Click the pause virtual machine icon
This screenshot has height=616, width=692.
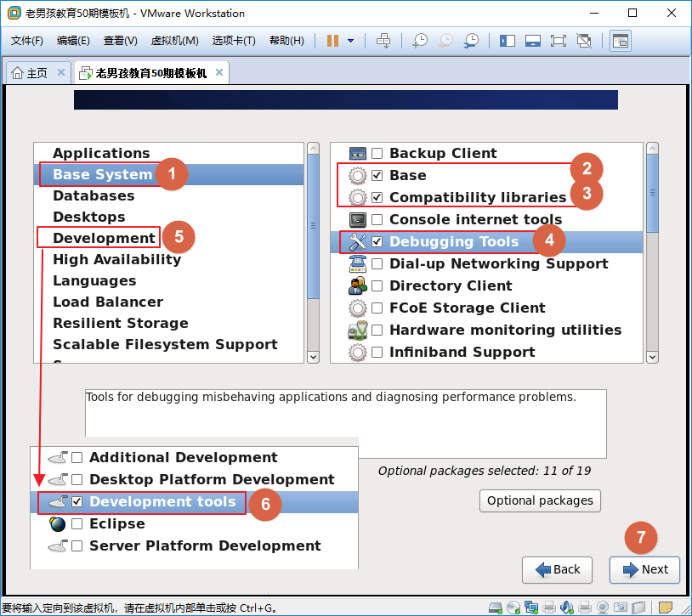click(332, 41)
